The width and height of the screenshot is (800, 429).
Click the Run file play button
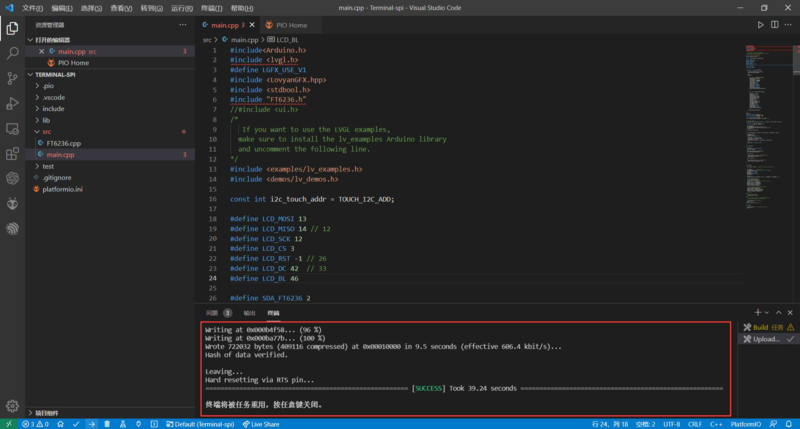[762, 24]
